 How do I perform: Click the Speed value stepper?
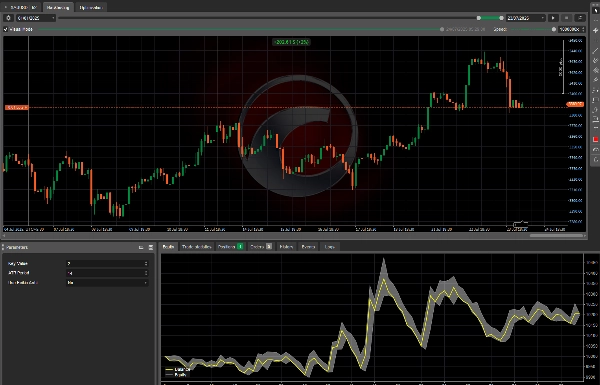pos(584,29)
